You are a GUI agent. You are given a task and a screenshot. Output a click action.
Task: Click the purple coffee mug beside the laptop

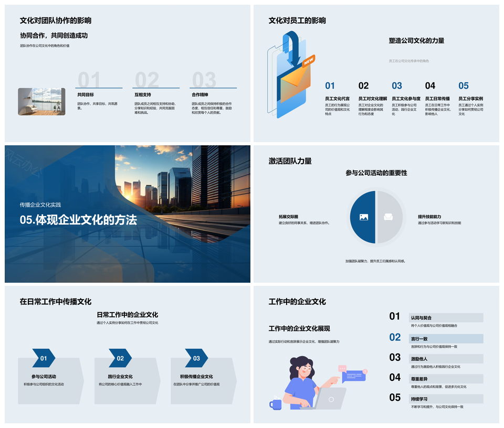click(x=276, y=404)
